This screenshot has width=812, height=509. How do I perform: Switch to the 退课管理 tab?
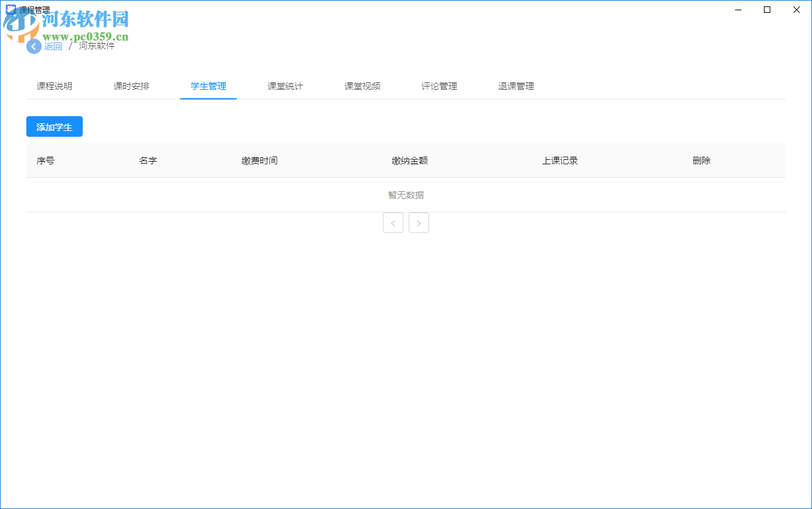pyautogui.click(x=516, y=85)
